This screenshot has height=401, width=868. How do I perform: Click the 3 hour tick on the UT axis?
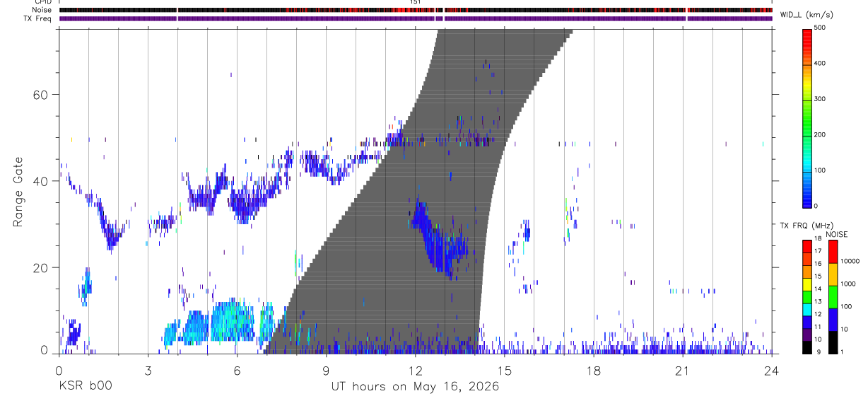coord(148,371)
